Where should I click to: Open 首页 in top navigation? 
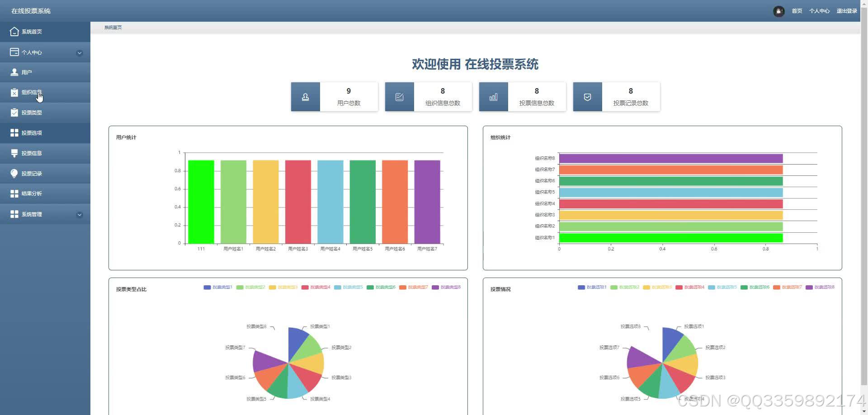pos(797,11)
